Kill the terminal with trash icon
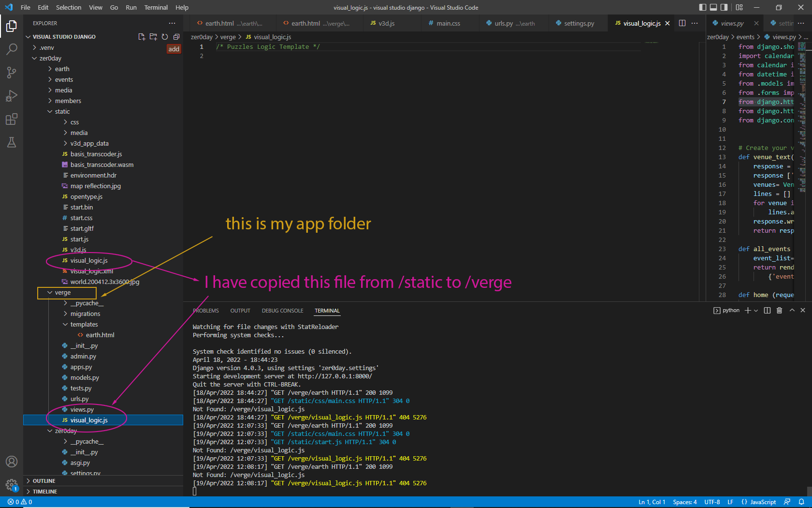Viewport: 812px width, 508px height. [779, 311]
